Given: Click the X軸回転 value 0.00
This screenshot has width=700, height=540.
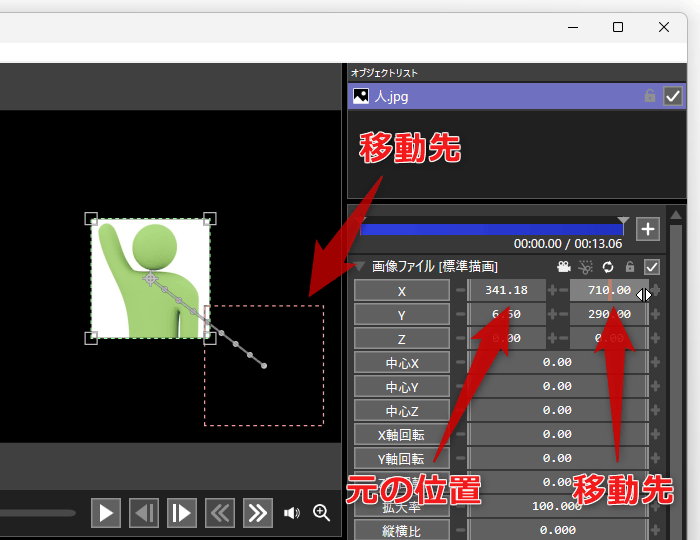Looking at the screenshot, I should click(x=558, y=434).
